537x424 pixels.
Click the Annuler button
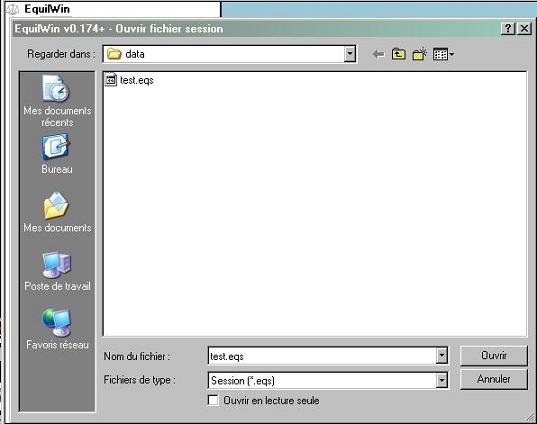pyautogui.click(x=494, y=379)
